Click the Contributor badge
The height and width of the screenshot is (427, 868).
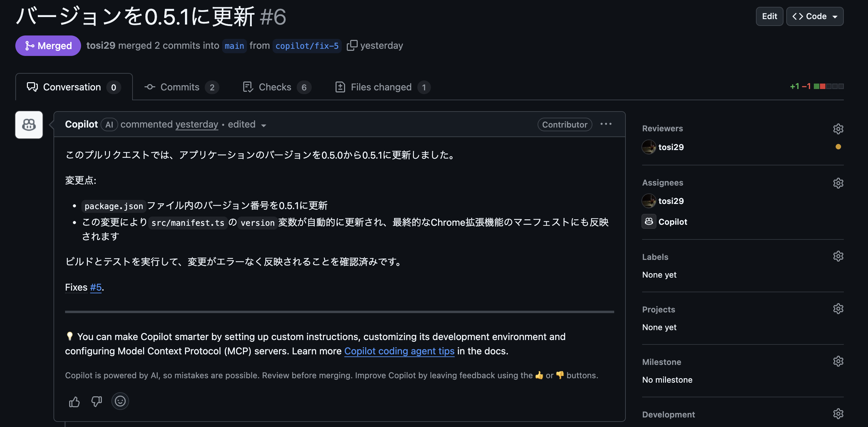(x=565, y=124)
